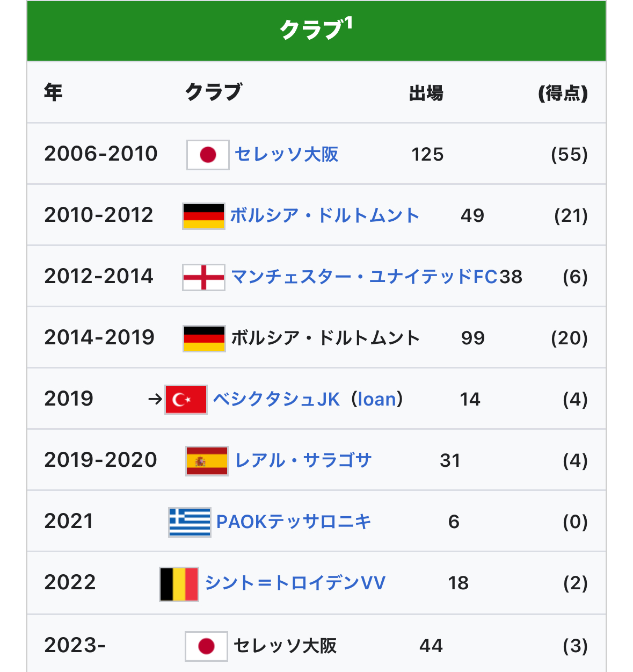Open the blue ボルシア・ドルトムント link
The width and height of the screenshot is (633, 672).
coord(324,216)
